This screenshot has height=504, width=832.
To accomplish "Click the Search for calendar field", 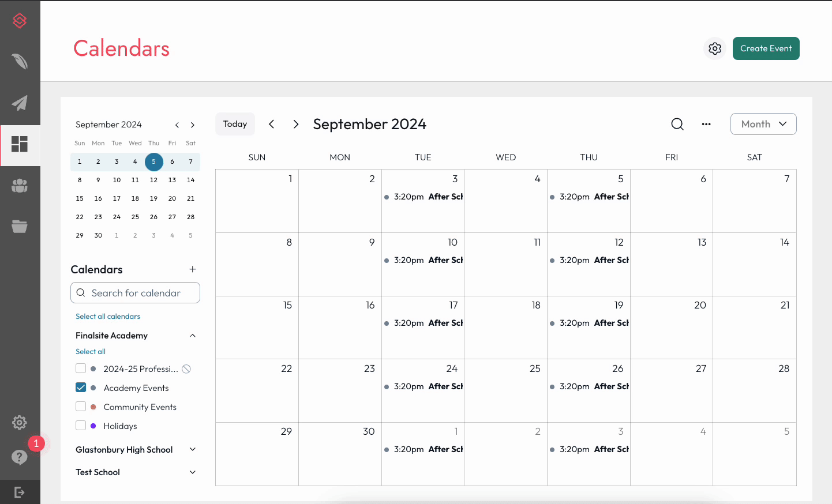I will point(136,293).
